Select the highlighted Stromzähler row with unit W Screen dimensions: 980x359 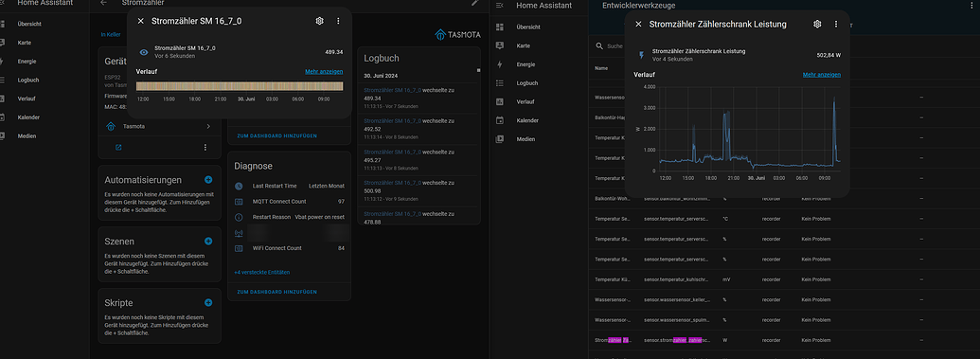pos(784,340)
